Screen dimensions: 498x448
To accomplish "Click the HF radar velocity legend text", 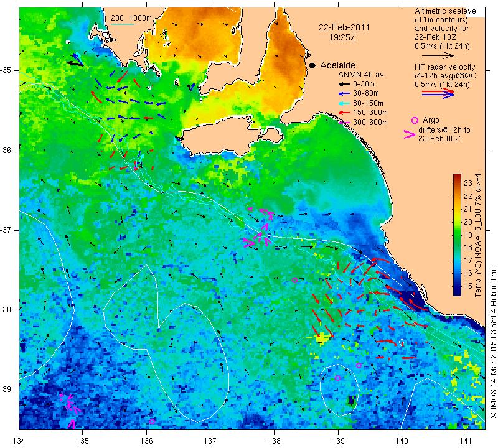I will [445, 67].
